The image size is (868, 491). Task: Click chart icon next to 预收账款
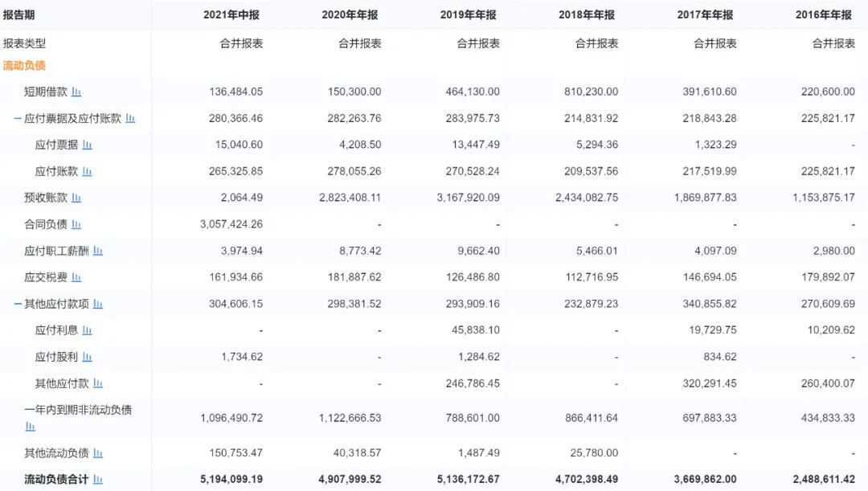coord(76,198)
